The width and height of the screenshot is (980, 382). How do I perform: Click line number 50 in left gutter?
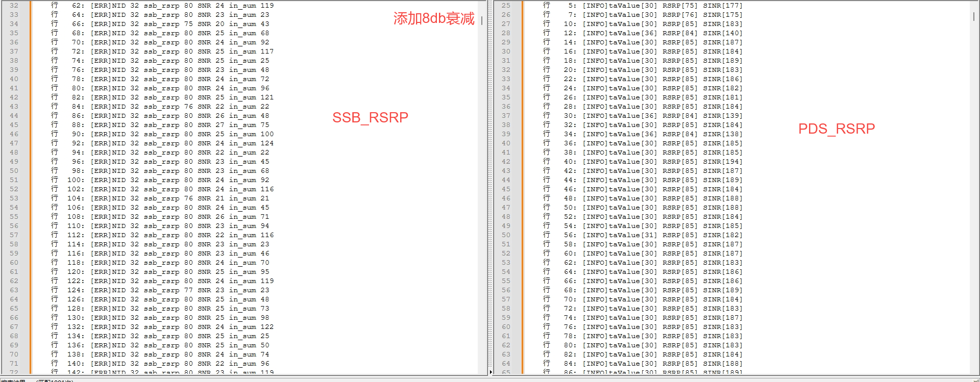14,171
